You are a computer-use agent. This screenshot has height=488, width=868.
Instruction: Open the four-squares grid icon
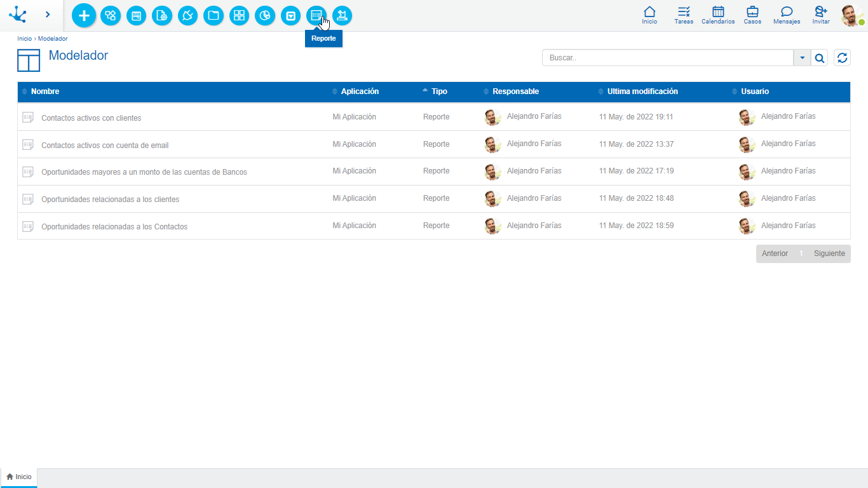(239, 16)
